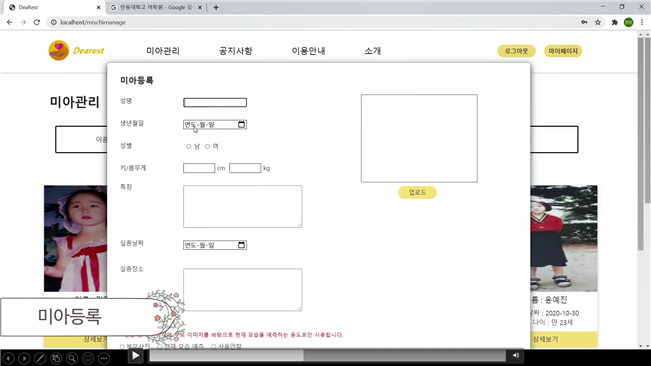Go forward in browser history
Viewport: 651px width, 366px height.
23,22
